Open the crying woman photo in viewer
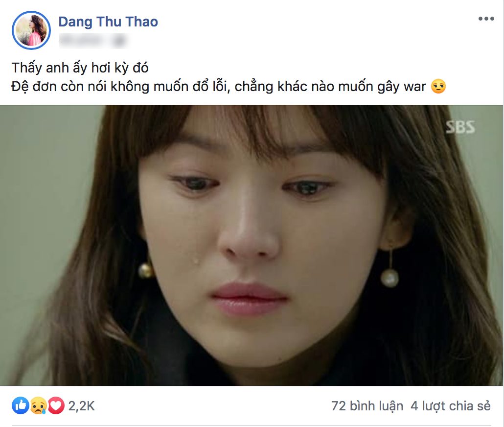This screenshot has width=504, height=427. click(x=252, y=245)
